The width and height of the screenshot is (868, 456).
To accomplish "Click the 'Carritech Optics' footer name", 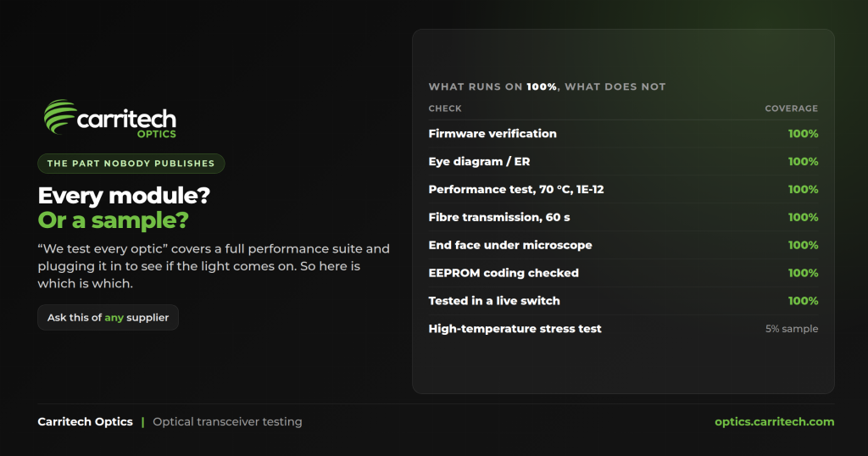I will tap(86, 422).
